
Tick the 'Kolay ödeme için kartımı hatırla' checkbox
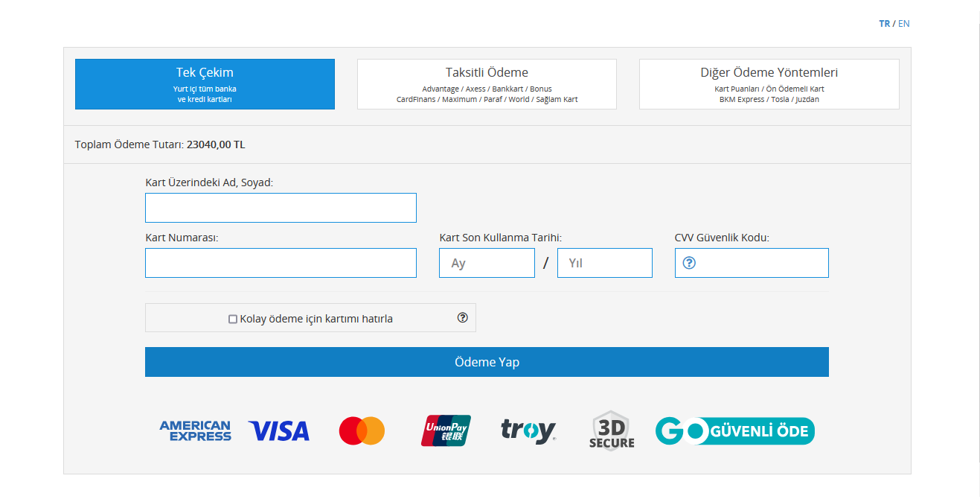[x=233, y=319]
